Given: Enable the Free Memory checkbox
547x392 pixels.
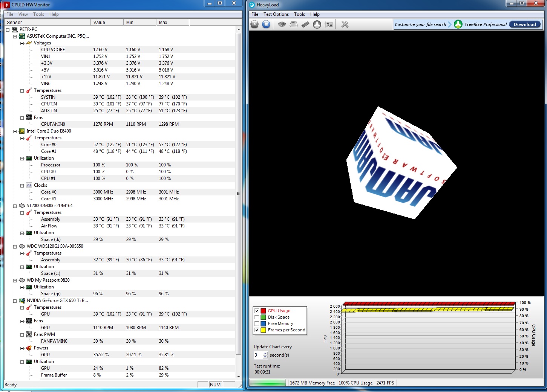Looking at the screenshot, I should click(x=257, y=323).
